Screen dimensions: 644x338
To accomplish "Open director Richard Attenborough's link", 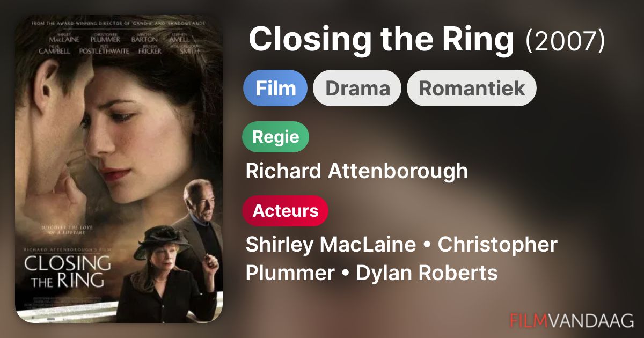I will click(x=356, y=171).
